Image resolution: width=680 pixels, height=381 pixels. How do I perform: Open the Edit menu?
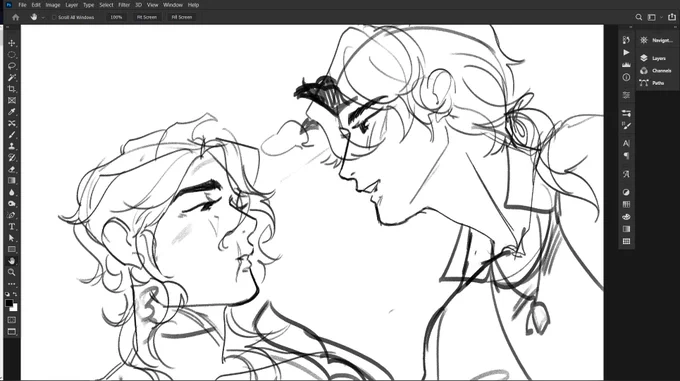36,5
